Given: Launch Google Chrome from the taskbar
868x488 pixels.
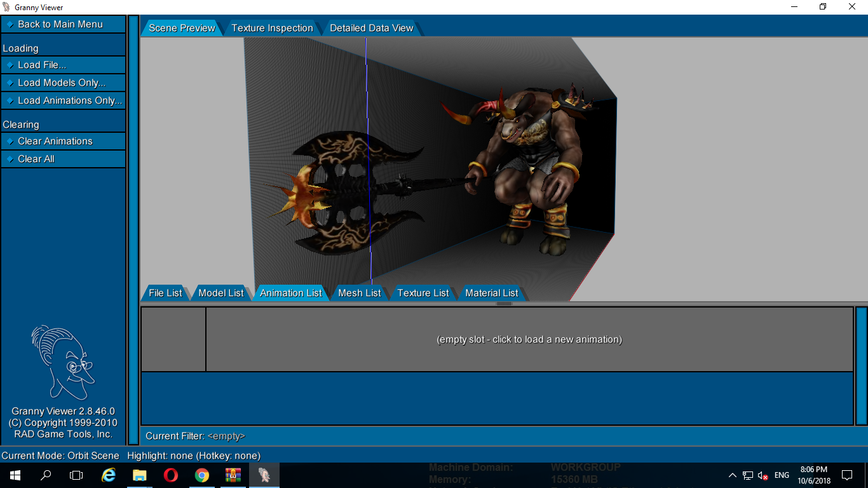Looking at the screenshot, I should click(201, 475).
